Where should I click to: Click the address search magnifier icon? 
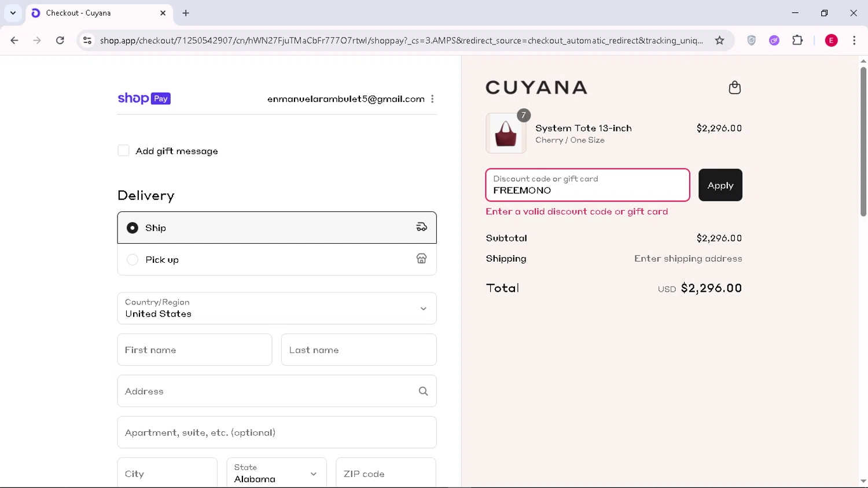point(423,391)
